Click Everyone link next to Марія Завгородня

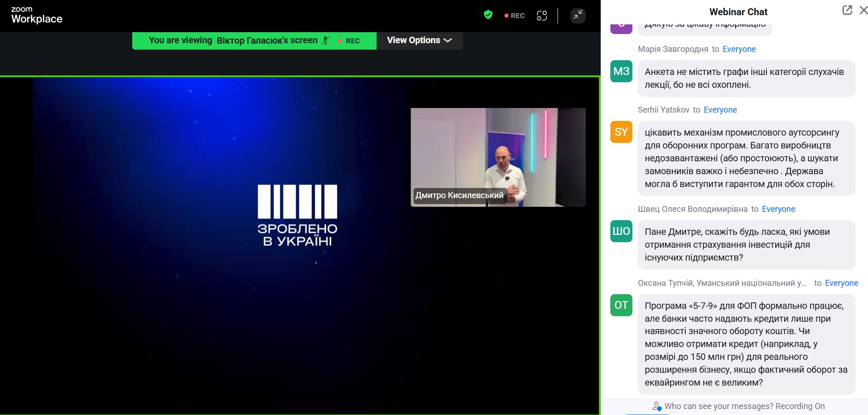[739, 49]
